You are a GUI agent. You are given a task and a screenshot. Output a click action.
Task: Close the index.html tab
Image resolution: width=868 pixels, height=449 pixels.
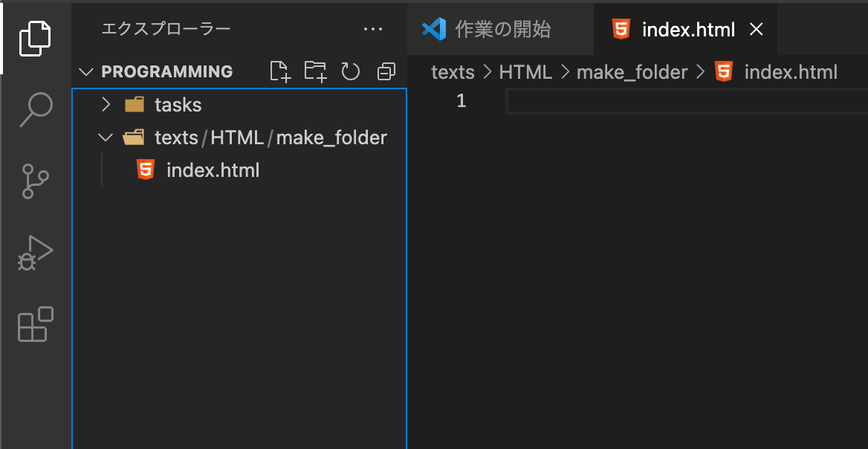tap(756, 28)
